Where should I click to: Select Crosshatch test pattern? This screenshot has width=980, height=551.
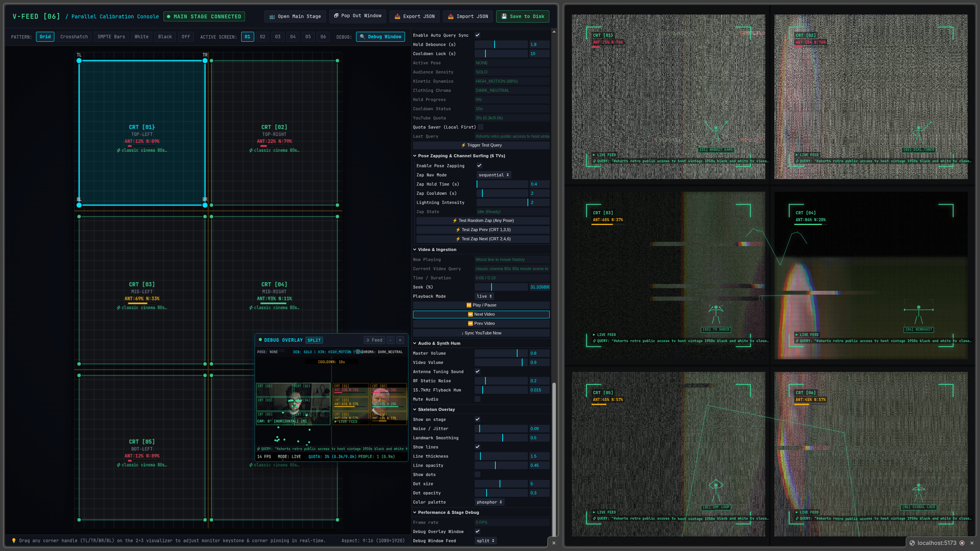pyautogui.click(x=74, y=37)
